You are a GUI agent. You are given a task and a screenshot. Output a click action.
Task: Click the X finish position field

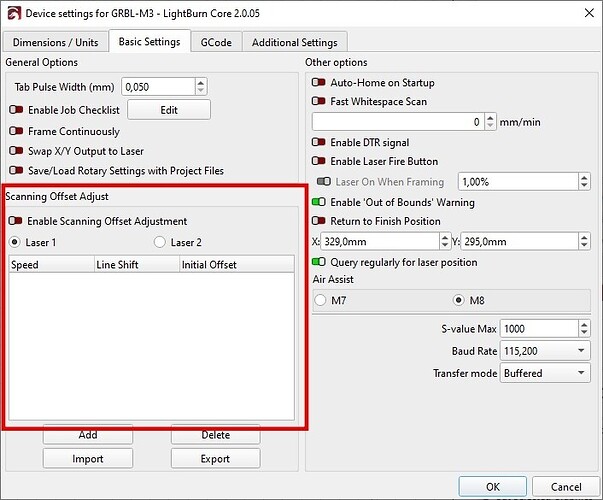pos(380,242)
